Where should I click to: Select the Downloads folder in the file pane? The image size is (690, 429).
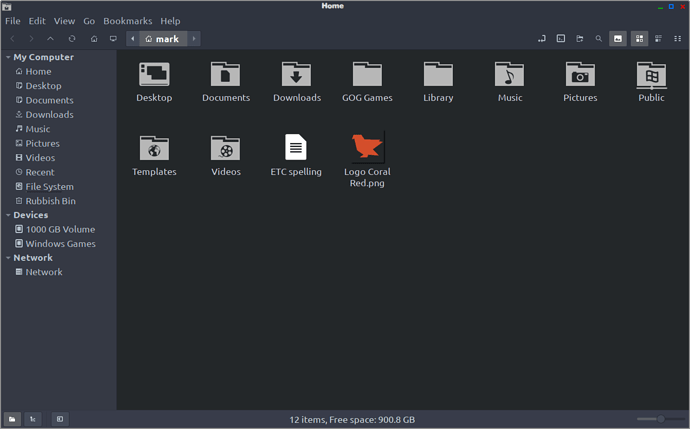(x=297, y=82)
